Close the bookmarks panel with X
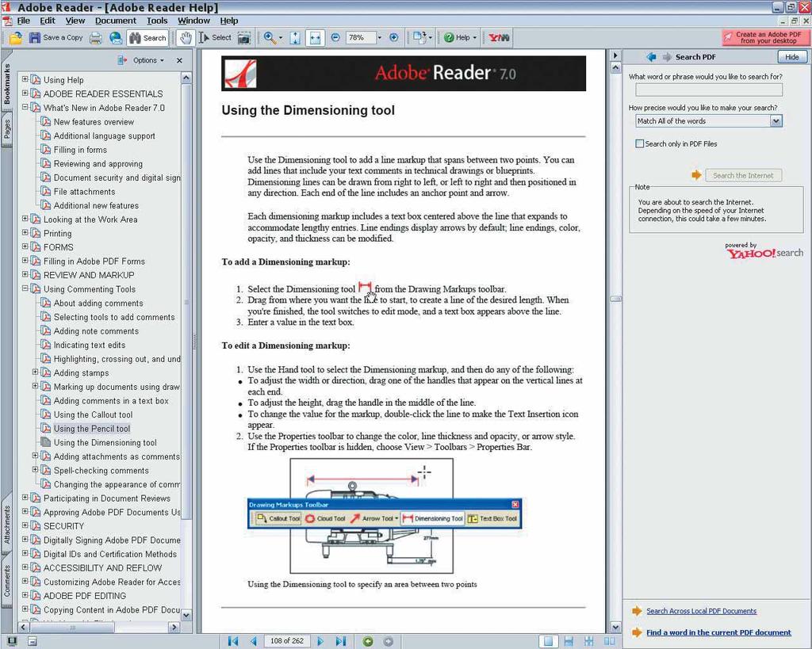The image size is (812, 649). [179, 60]
